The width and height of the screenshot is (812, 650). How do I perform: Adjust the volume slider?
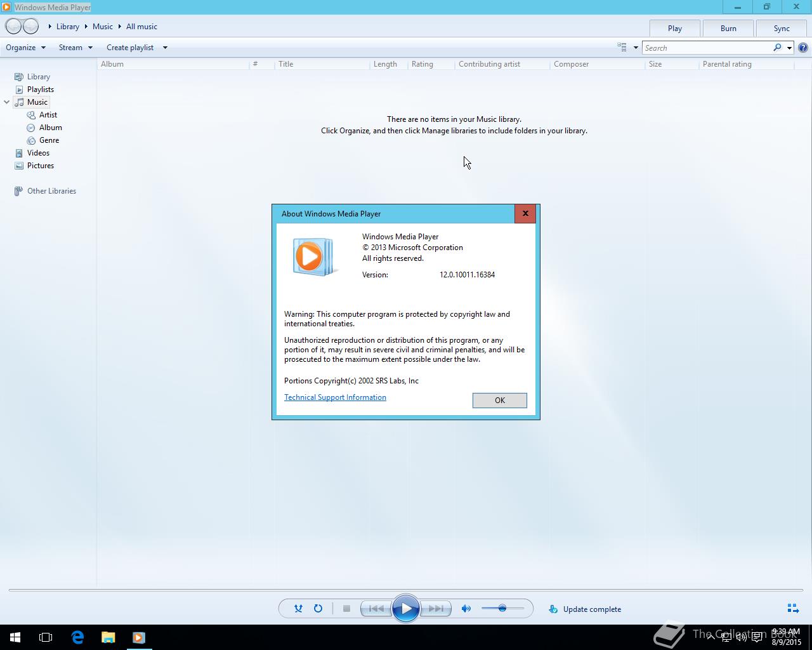[x=502, y=609]
